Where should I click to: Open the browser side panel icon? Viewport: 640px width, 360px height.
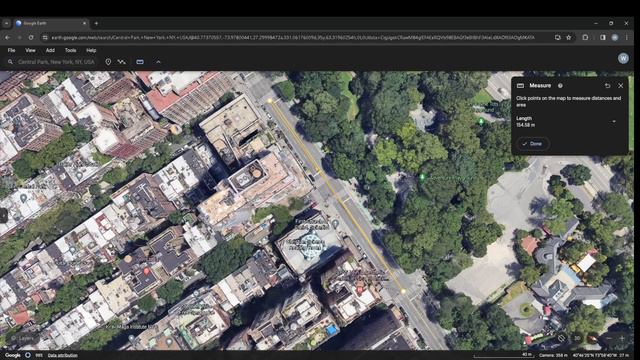pyautogui.click(x=603, y=37)
